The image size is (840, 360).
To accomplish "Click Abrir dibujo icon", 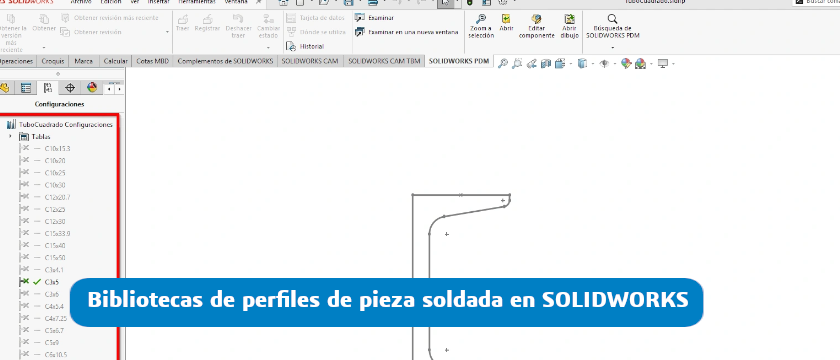I will pos(569,26).
